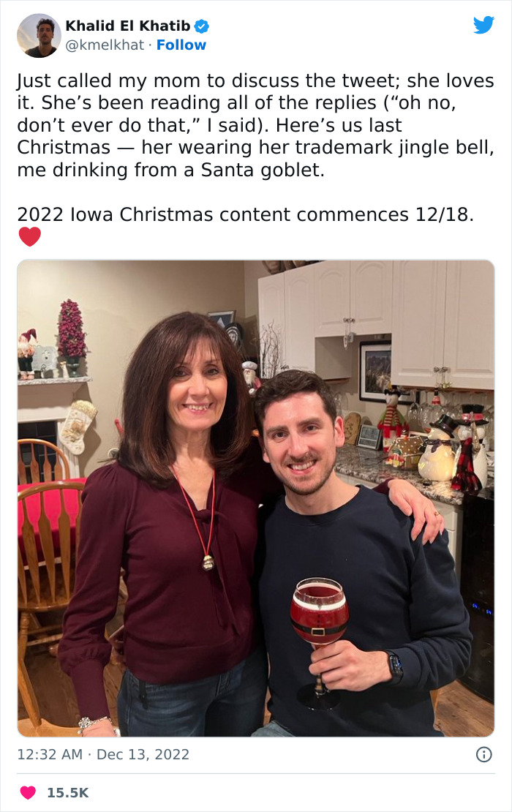This screenshot has height=812, width=512.
Task: Open the attached Christmas photo
Action: [x=256, y=497]
